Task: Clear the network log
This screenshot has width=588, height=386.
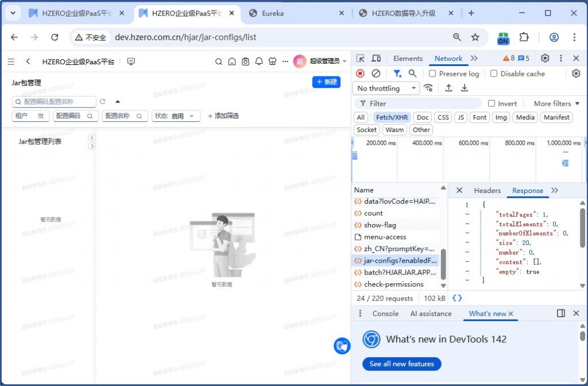Action: (376, 74)
